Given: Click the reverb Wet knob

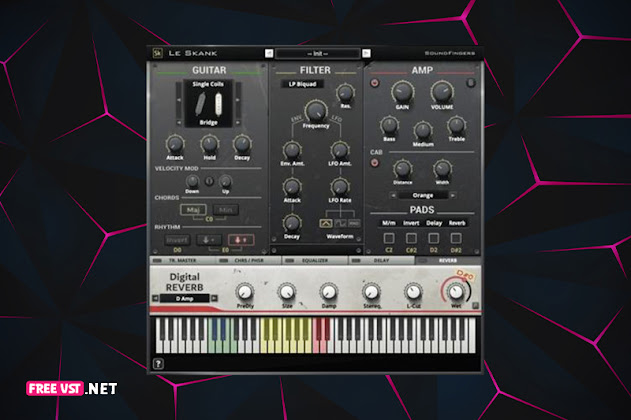Looking at the screenshot, I should tap(456, 292).
